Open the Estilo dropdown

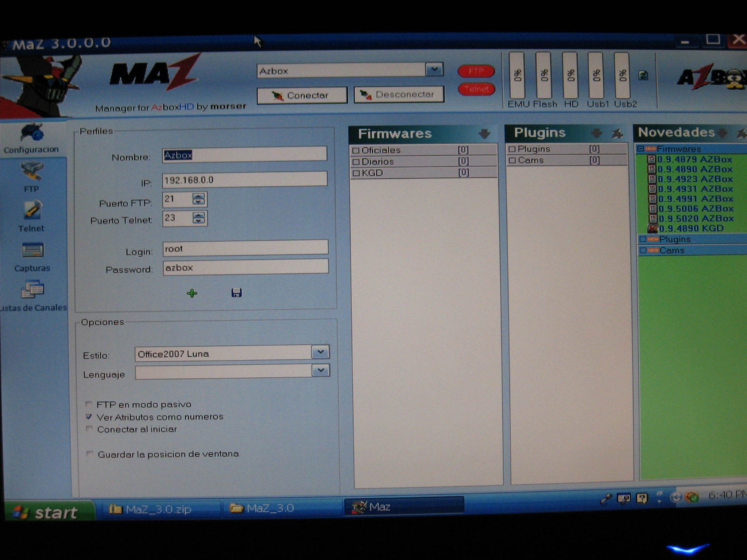(x=320, y=352)
